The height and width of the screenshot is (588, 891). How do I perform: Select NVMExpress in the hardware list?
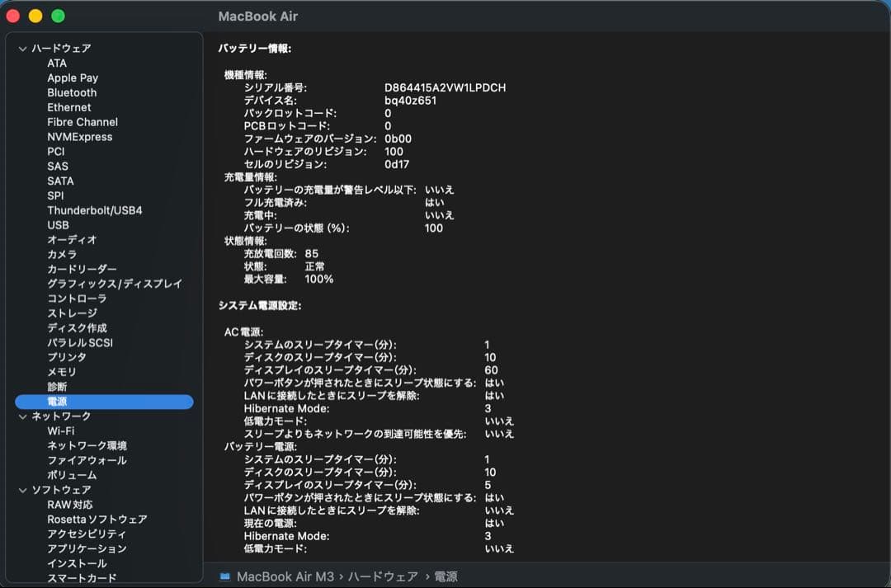tap(79, 137)
